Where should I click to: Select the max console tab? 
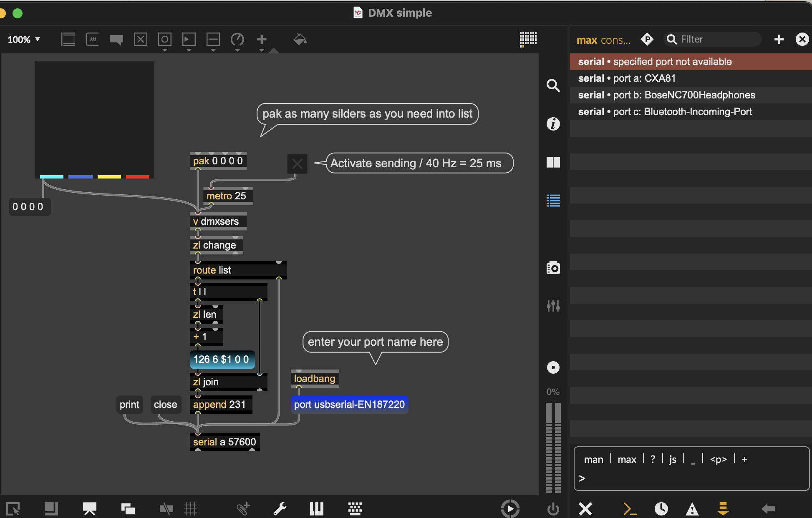(x=603, y=40)
